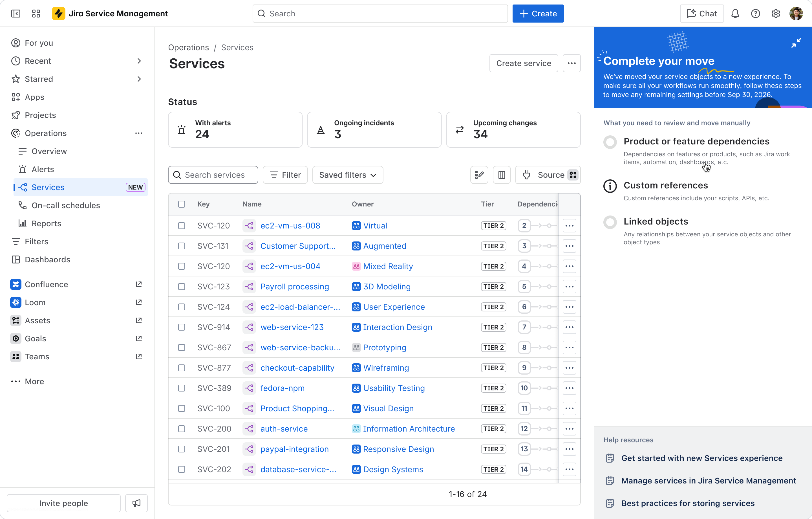
Task: Click the blue Create button
Action: [538, 14]
